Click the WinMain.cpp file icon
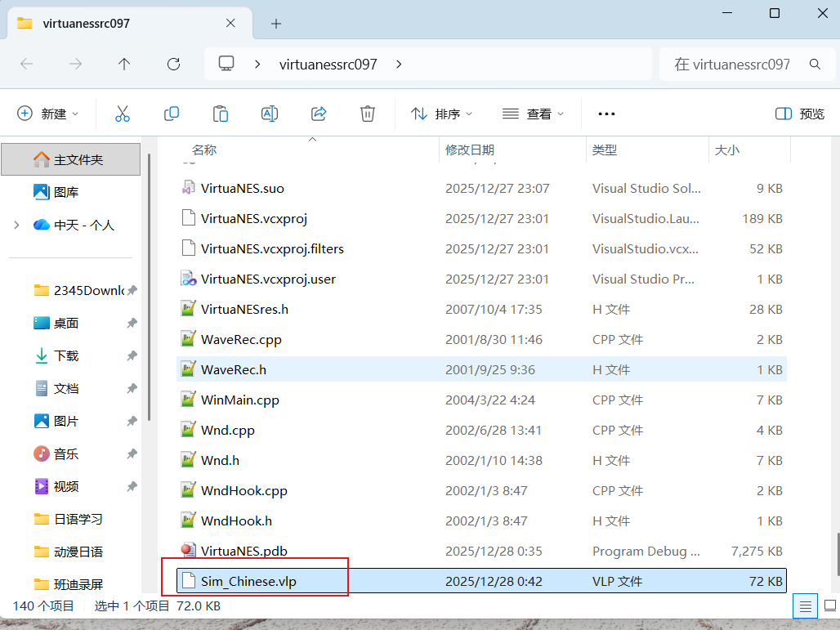 [x=188, y=400]
